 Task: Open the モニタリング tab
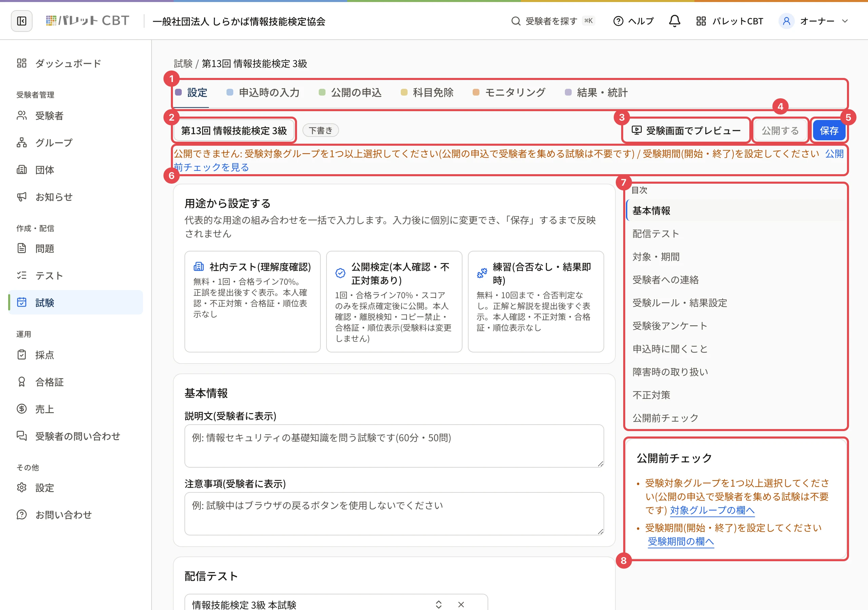coord(509,93)
